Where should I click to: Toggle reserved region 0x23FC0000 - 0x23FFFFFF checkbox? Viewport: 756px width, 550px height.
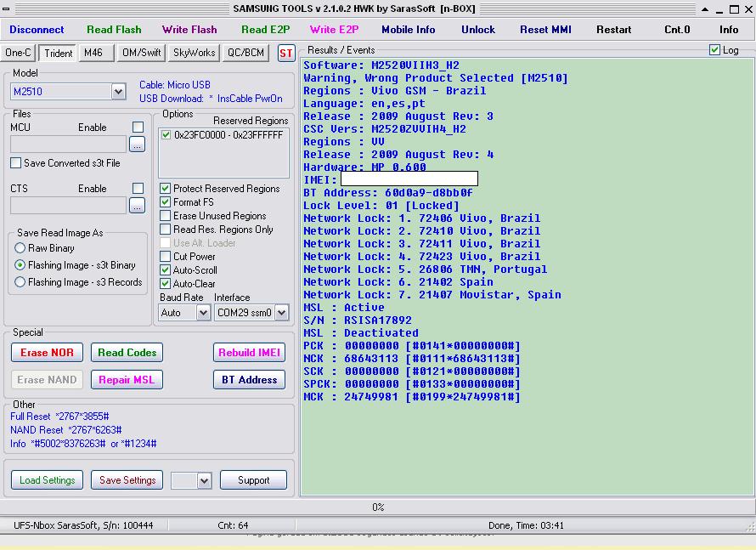click(166, 134)
